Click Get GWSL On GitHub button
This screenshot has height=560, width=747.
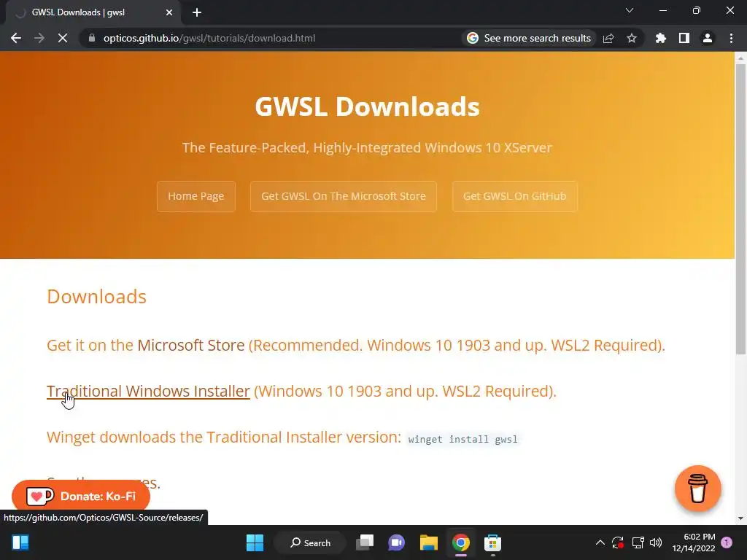click(515, 196)
